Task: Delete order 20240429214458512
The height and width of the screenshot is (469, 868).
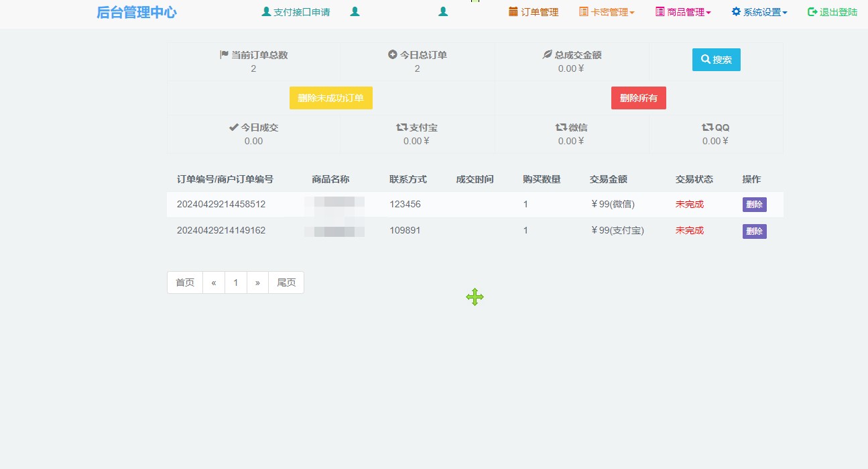Action: pos(754,205)
